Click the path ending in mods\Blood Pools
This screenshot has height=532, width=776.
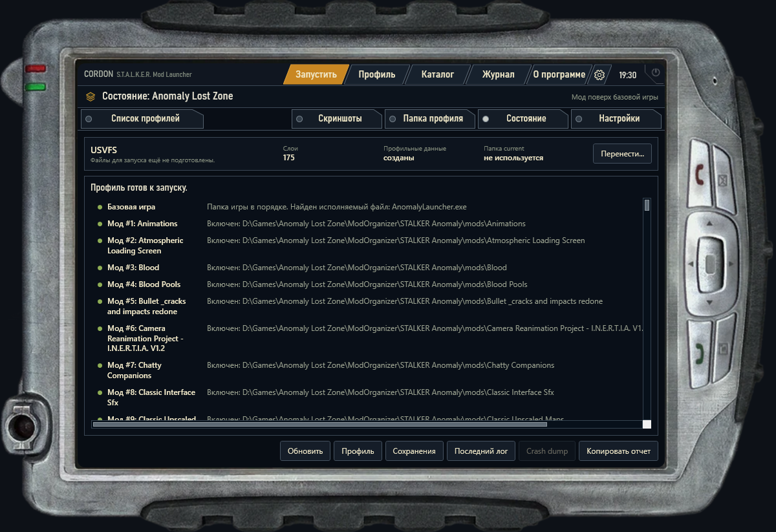[367, 284]
